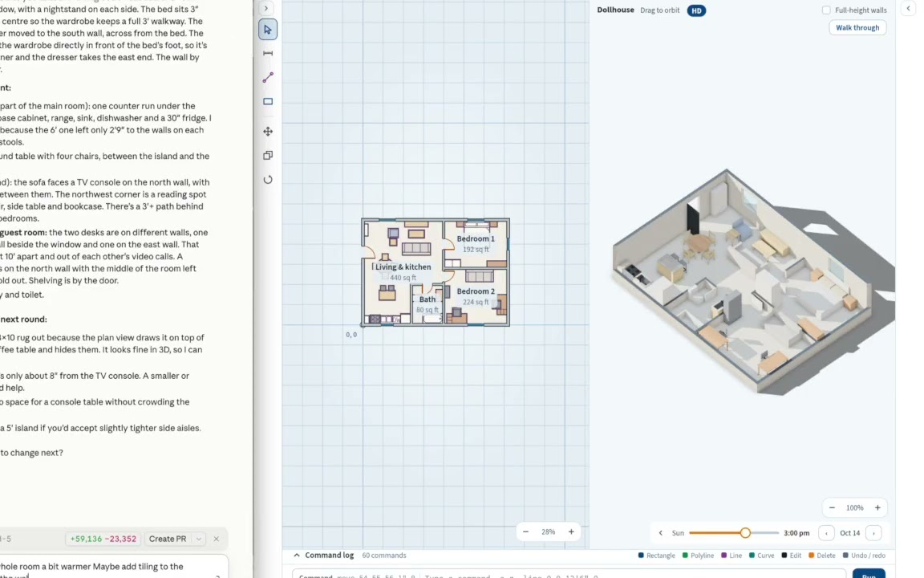Click the Create PR button
The height and width of the screenshot is (578, 924).
pos(168,539)
